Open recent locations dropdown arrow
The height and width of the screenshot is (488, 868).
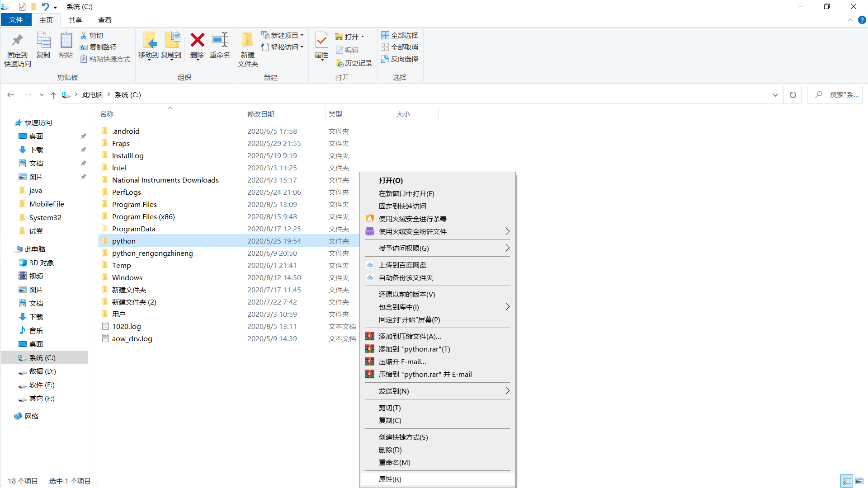pos(42,95)
